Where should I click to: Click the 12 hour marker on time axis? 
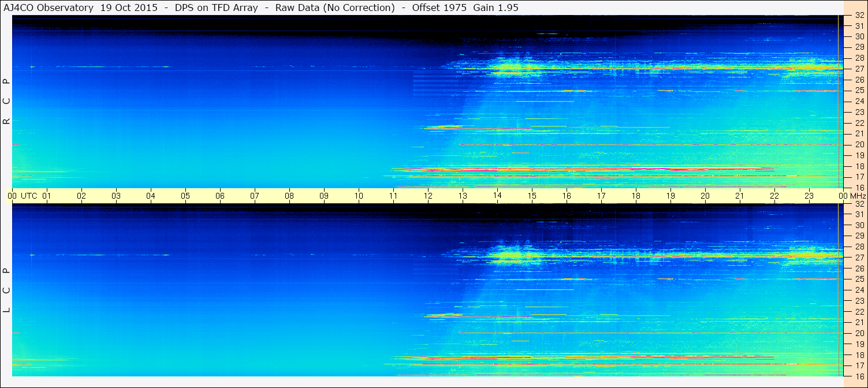point(428,196)
